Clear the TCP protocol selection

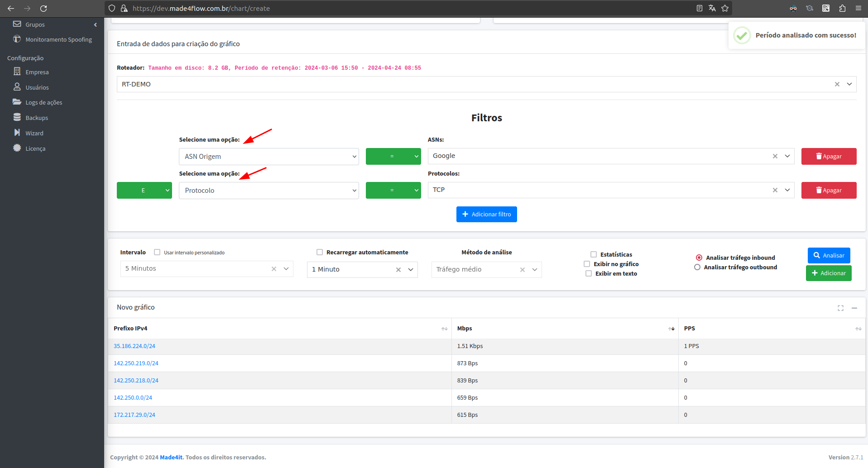(775, 190)
